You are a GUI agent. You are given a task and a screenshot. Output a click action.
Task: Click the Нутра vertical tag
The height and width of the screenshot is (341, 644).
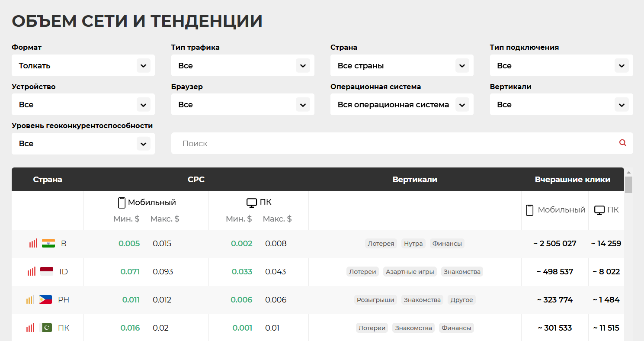[x=413, y=244]
